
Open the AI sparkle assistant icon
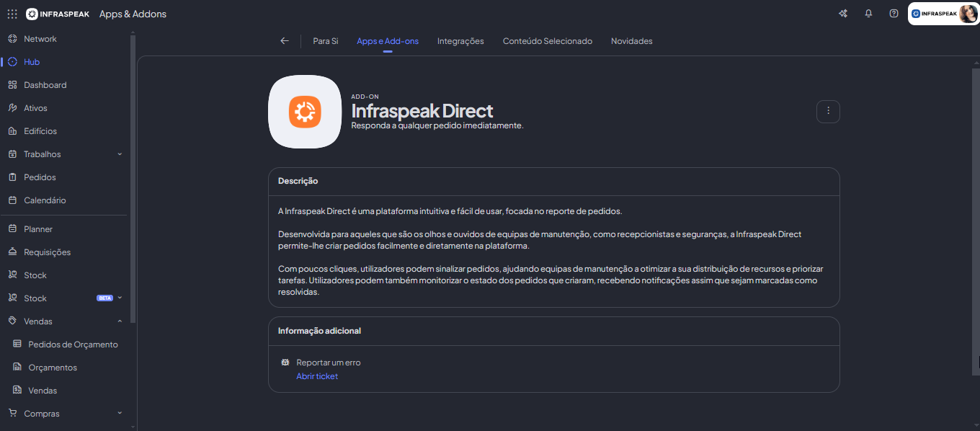tap(843, 14)
